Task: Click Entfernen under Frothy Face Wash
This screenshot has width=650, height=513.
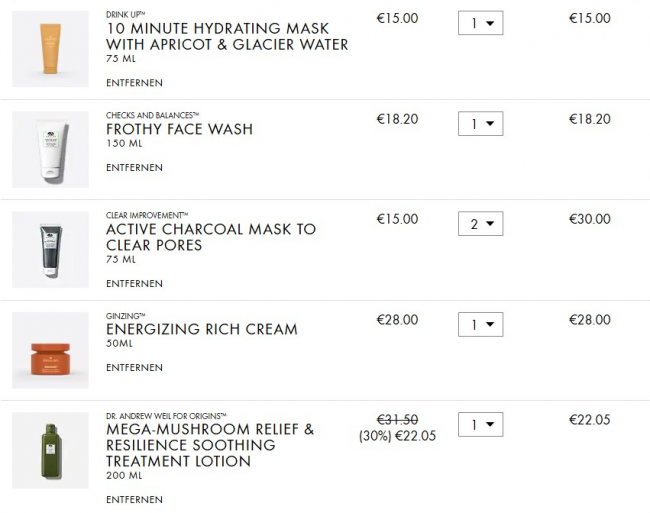Action: [x=134, y=167]
